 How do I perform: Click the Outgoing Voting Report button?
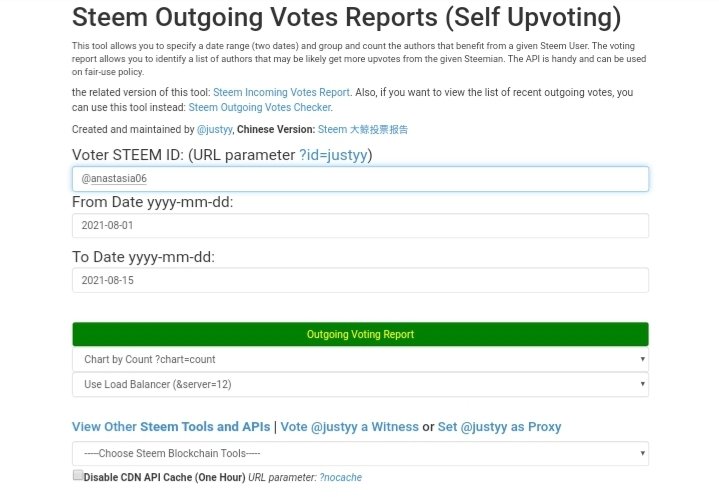pyautogui.click(x=360, y=334)
